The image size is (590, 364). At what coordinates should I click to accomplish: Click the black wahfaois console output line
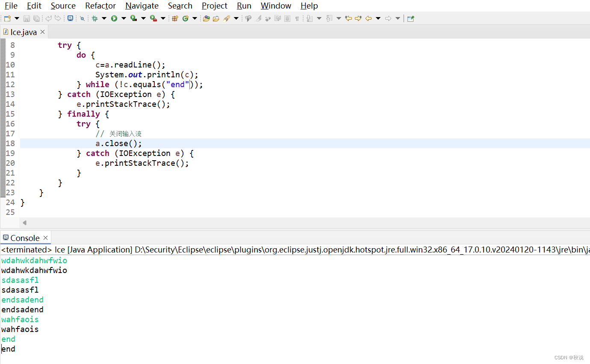tap(20, 329)
